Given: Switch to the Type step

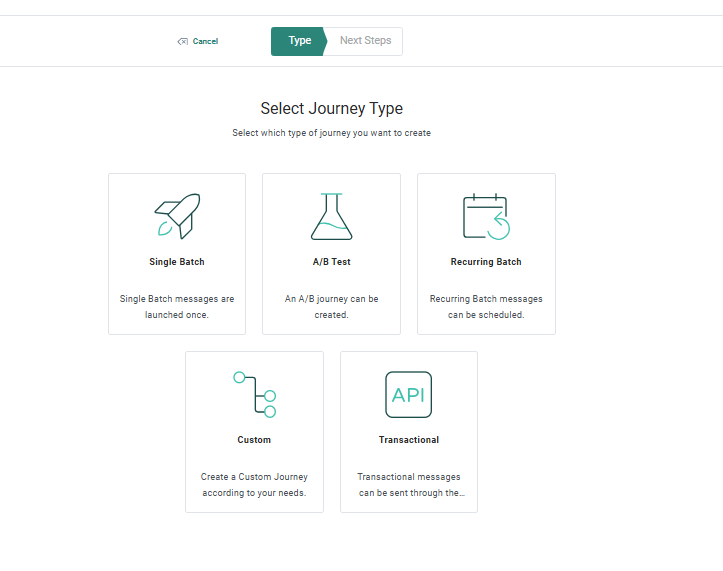Looking at the screenshot, I should [x=299, y=41].
